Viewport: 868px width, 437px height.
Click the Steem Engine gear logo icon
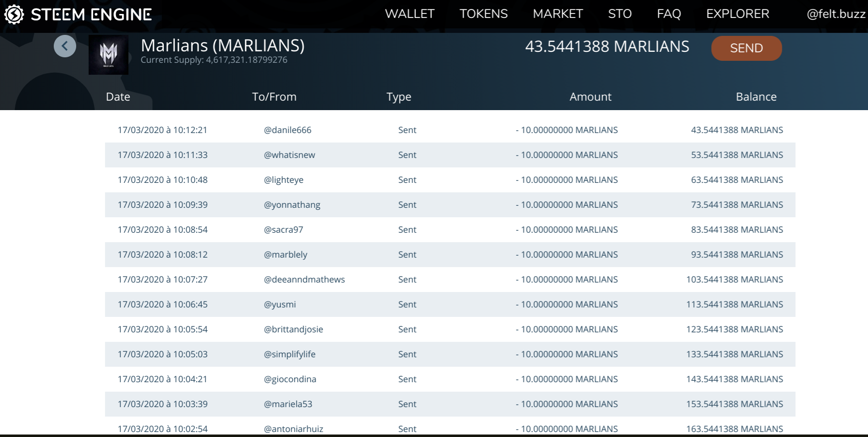14,14
